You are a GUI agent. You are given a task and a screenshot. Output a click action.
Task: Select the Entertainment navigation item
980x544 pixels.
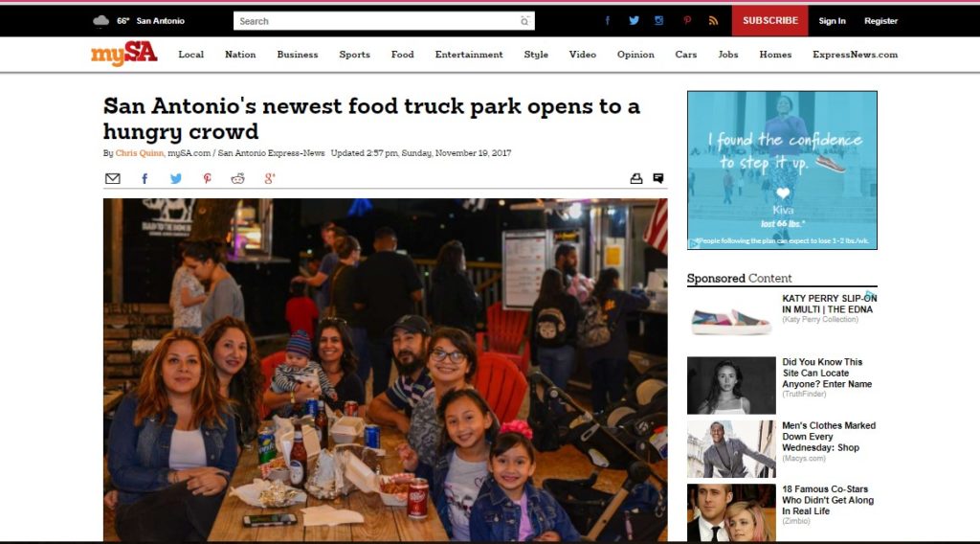[469, 55]
